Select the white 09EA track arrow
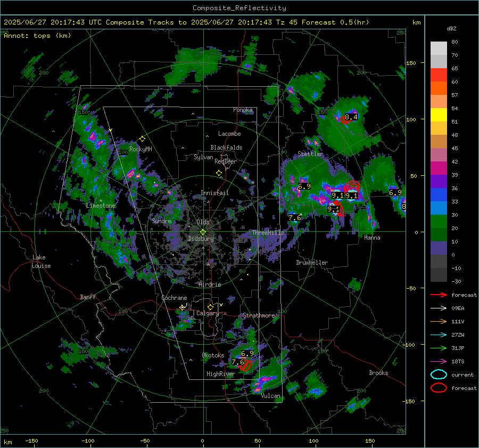The width and height of the screenshot is (479, 448). [x=439, y=308]
